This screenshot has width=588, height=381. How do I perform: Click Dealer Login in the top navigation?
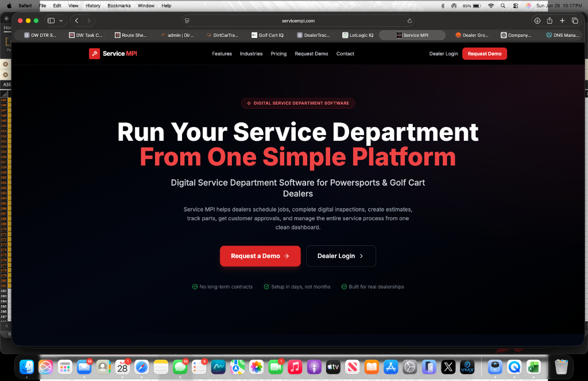pyautogui.click(x=444, y=53)
